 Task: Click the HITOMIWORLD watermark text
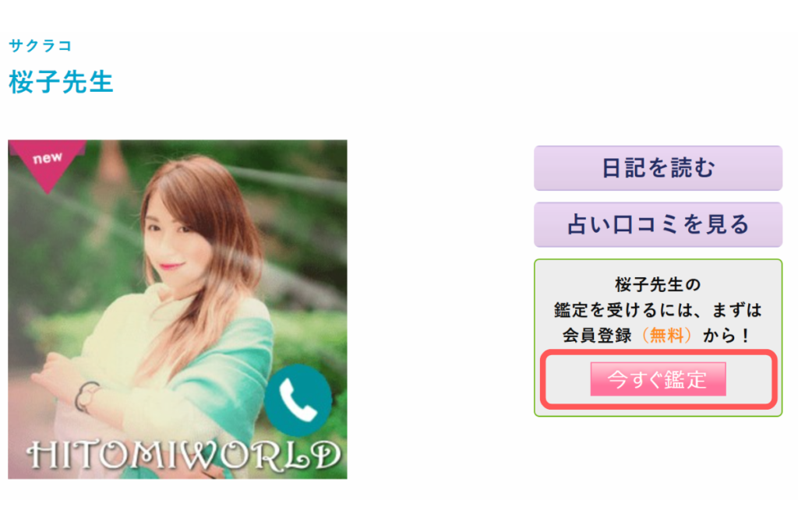183,456
